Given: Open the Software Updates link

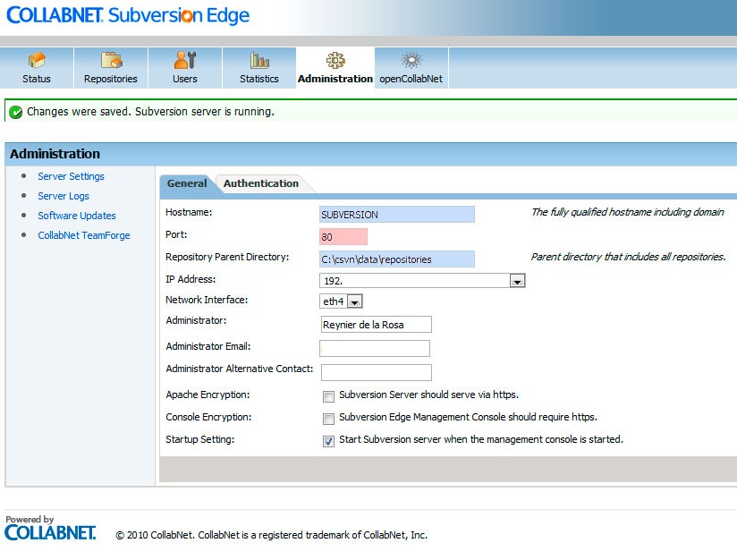Looking at the screenshot, I should (77, 216).
